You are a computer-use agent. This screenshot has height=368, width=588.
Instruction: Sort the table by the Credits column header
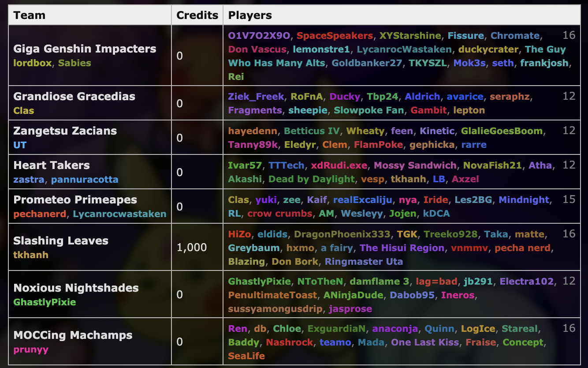[x=197, y=15]
